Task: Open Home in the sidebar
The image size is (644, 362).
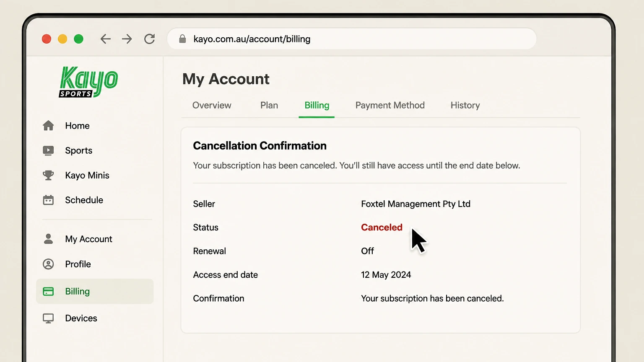Action: (x=77, y=126)
